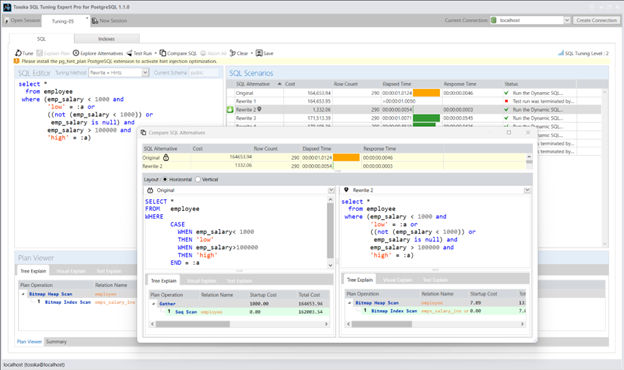The height and width of the screenshot is (370, 624).
Task: Click red status mark for Rewrite 1 scenario
Action: point(506,101)
